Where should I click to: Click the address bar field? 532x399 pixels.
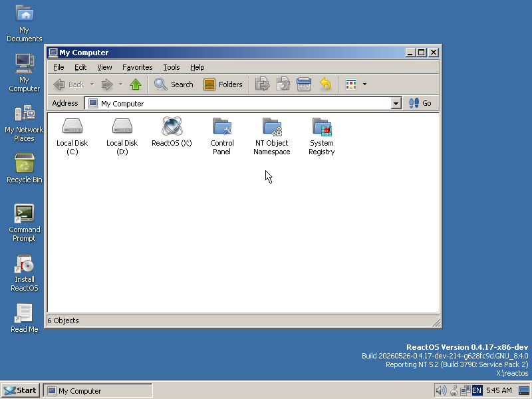(239, 104)
